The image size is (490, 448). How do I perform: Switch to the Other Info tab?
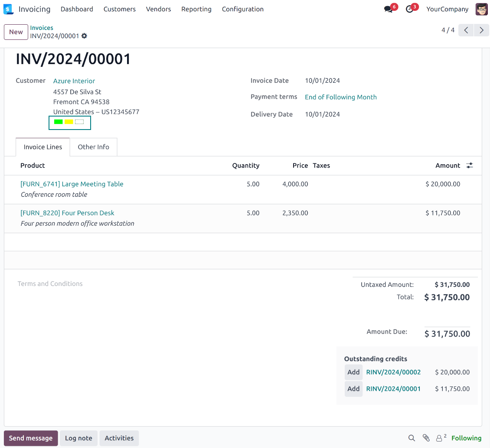click(93, 147)
